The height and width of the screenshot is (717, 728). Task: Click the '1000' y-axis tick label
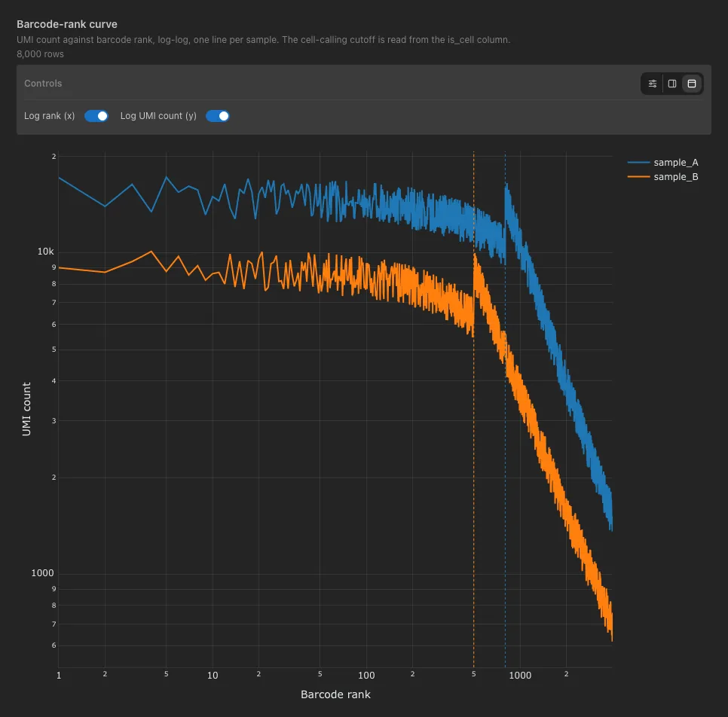pos(42,573)
